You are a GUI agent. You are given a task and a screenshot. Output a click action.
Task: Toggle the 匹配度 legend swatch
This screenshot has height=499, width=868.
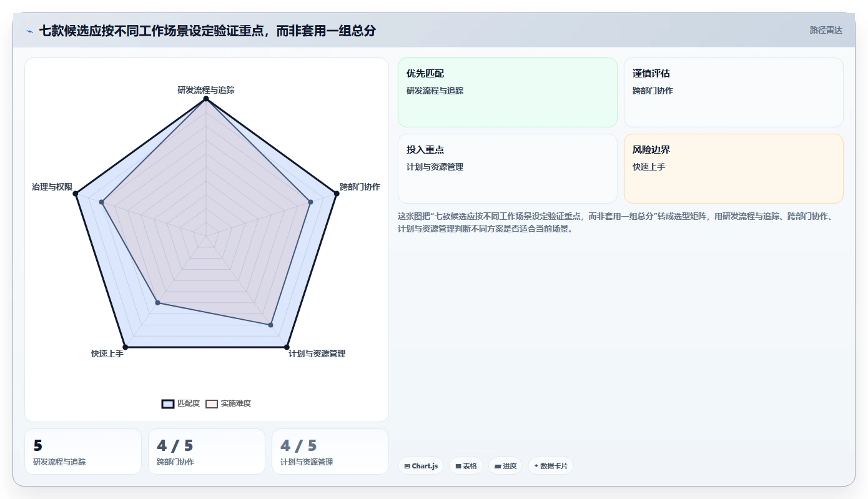tap(168, 403)
